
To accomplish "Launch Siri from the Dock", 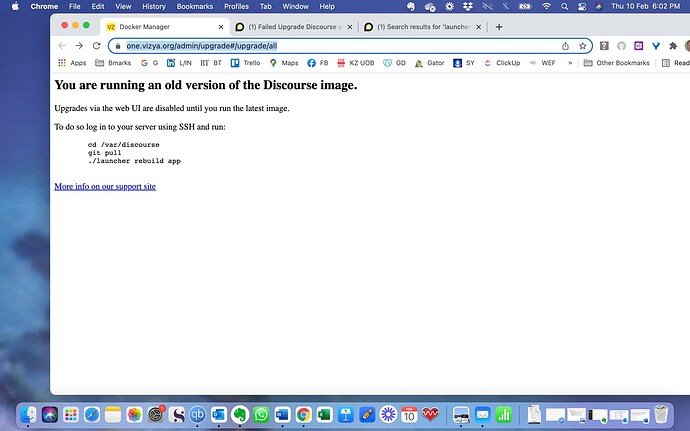I will [50, 414].
